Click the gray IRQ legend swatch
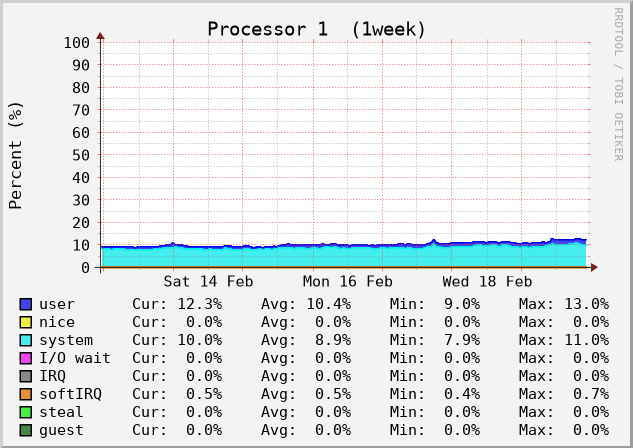Image resolution: width=633 pixels, height=448 pixels. [25, 376]
